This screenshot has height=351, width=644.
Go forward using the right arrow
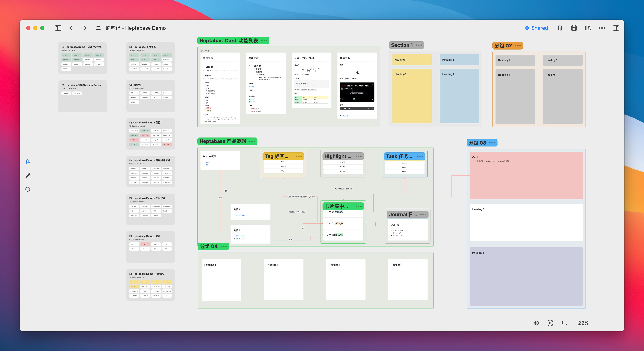84,28
